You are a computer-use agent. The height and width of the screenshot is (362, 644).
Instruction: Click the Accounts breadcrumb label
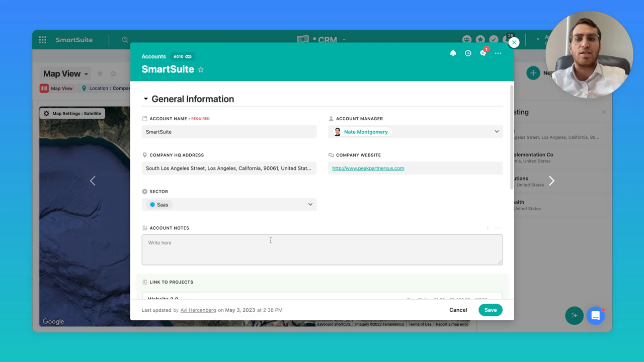pos(153,57)
